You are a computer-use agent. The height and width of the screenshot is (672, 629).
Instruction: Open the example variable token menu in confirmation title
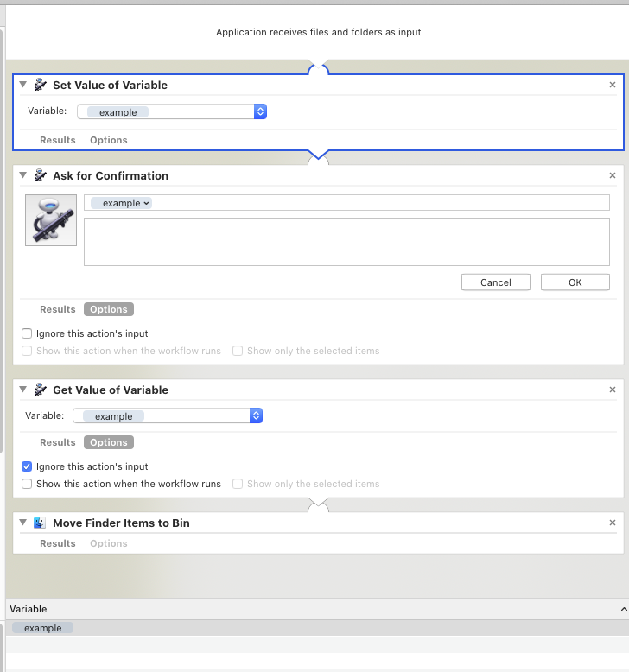121,203
